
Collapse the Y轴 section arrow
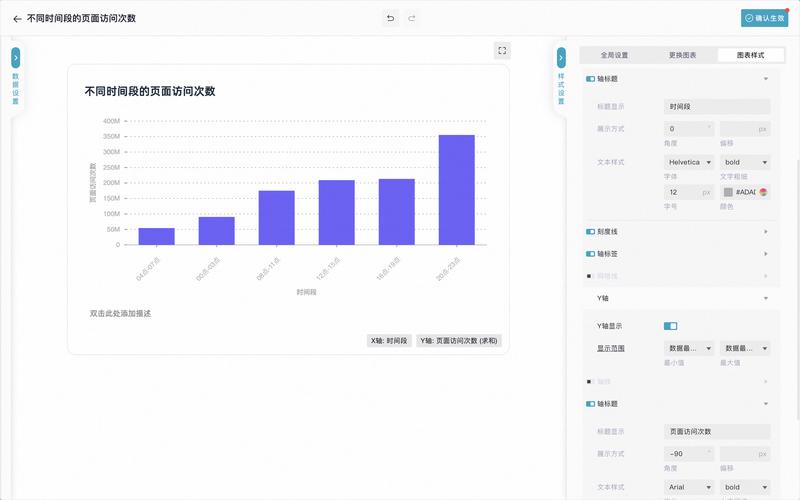(x=766, y=298)
